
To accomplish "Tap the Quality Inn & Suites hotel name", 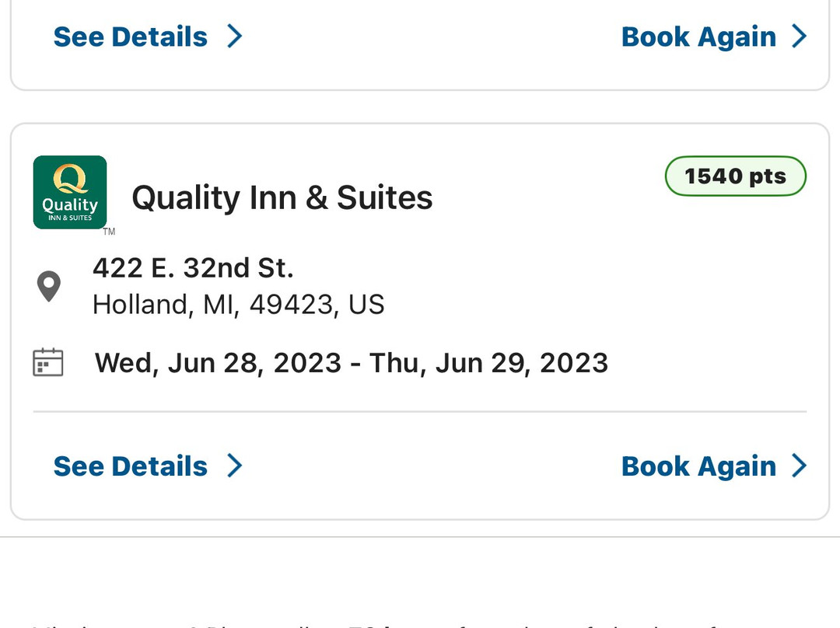I will click(282, 197).
